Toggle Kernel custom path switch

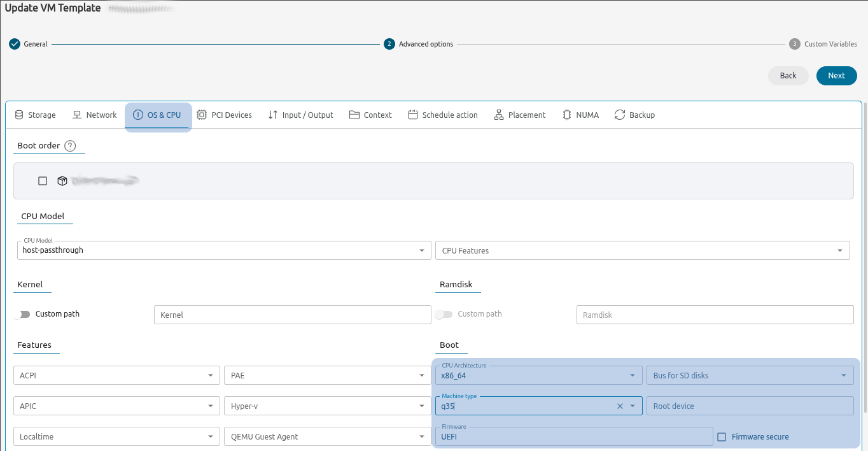point(24,314)
